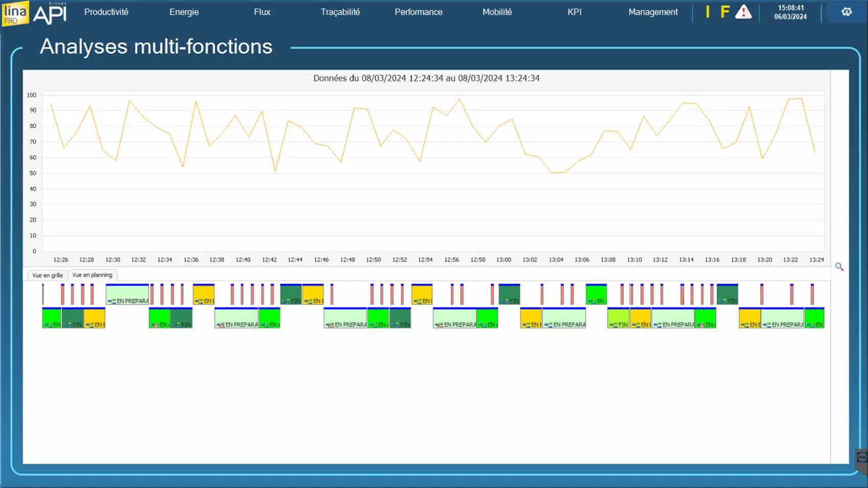868x488 pixels.
Task: Switch to the Vue en grille tab
Action: 47,275
